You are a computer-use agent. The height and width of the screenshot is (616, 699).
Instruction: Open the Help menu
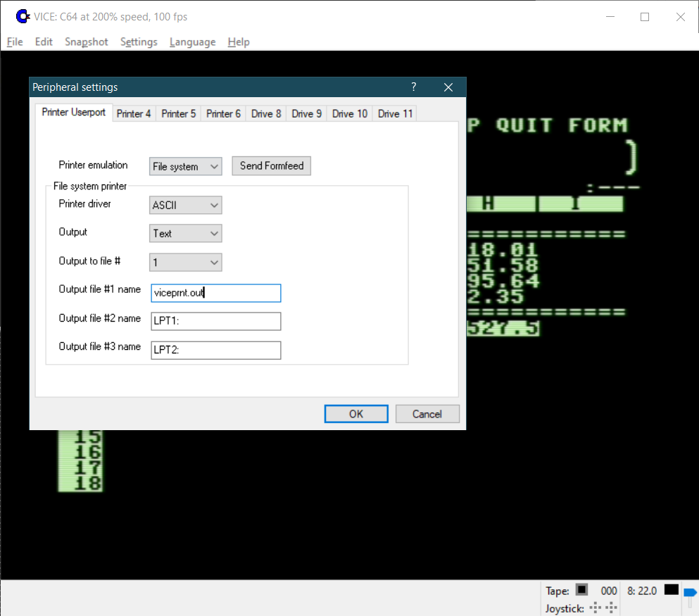click(x=239, y=42)
